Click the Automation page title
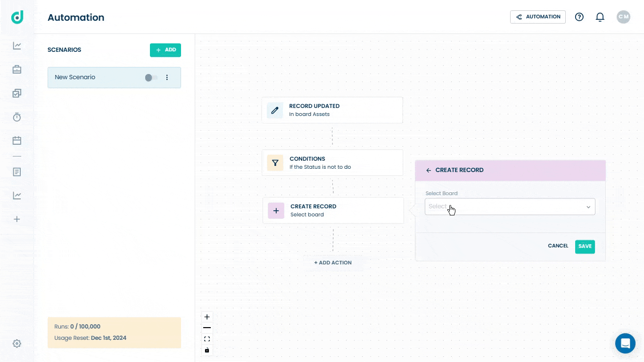644x362 pixels. pyautogui.click(x=76, y=17)
